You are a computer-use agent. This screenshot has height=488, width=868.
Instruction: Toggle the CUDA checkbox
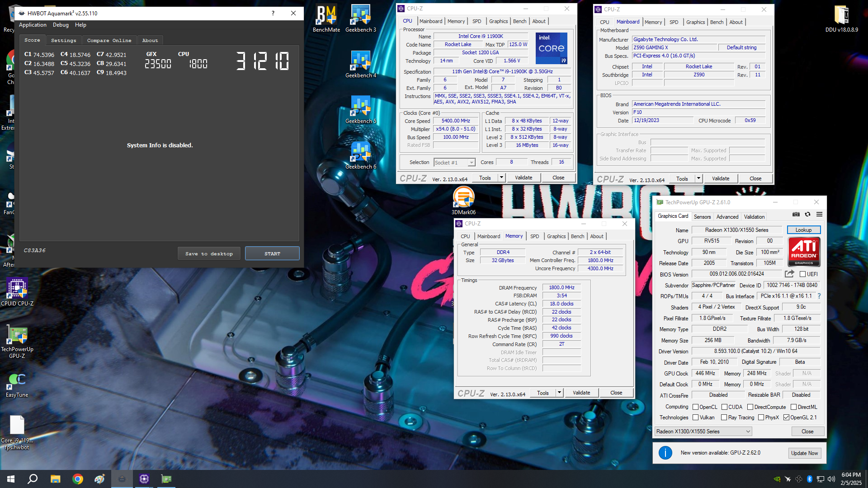[x=725, y=407]
